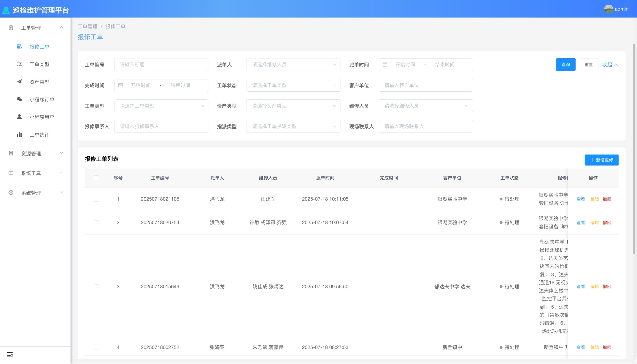Click the 资产类型 paper-plane icon
Image resolution: width=637 pixels, height=364 pixels.
19,82
